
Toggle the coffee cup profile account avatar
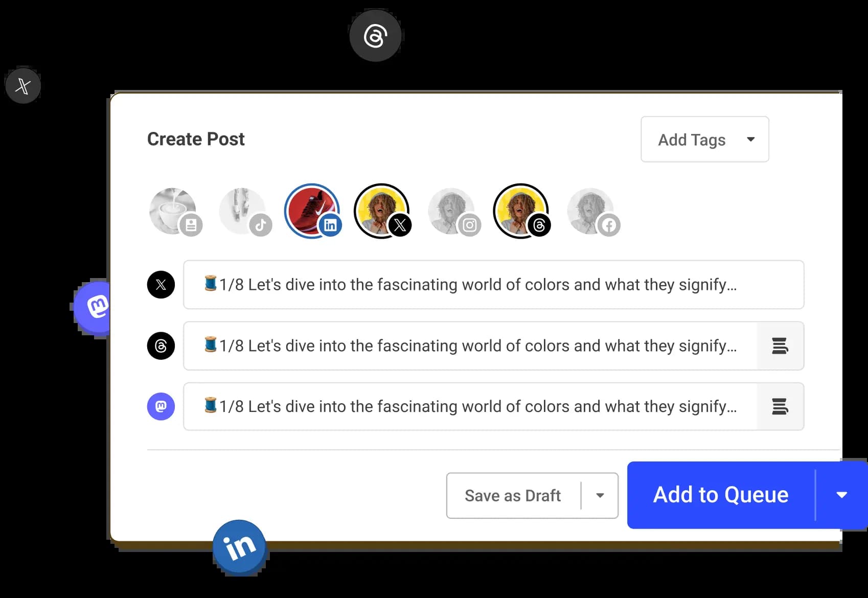pos(175,211)
